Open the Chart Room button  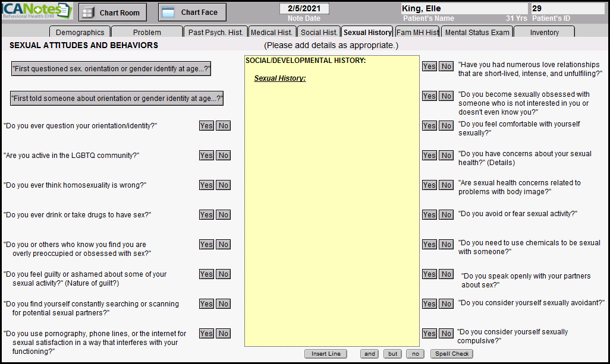tap(112, 12)
